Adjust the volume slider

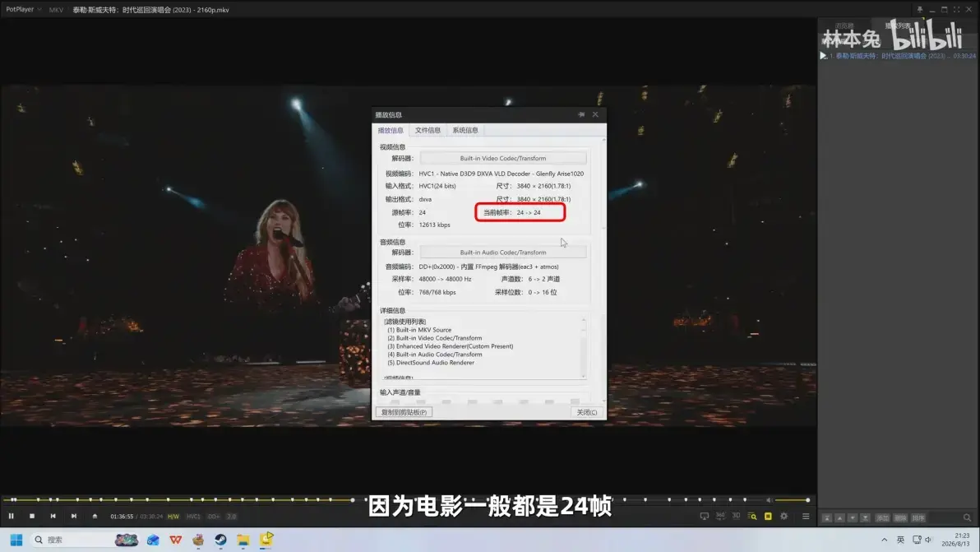point(792,500)
